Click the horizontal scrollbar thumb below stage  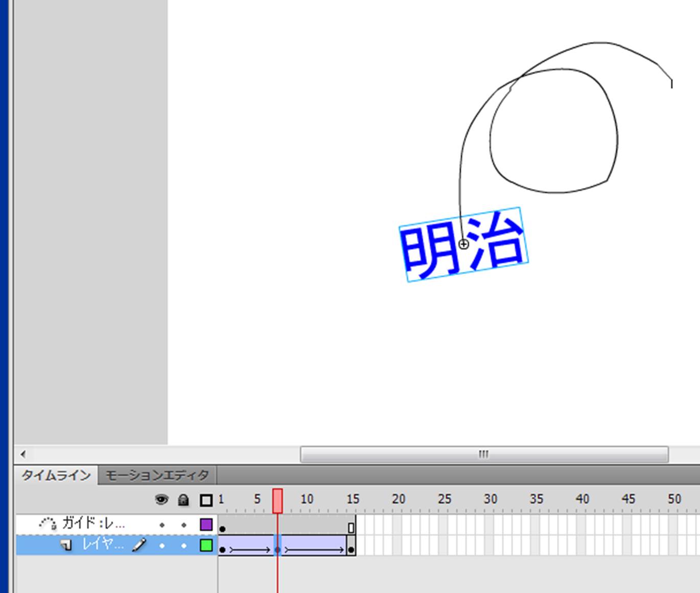483,454
